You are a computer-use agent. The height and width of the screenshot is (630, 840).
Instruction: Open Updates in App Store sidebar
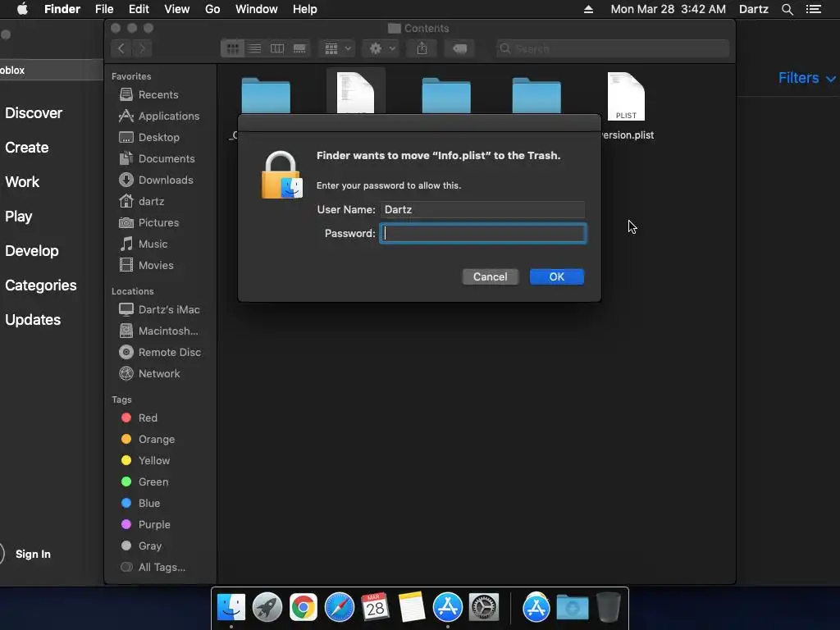[33, 320]
